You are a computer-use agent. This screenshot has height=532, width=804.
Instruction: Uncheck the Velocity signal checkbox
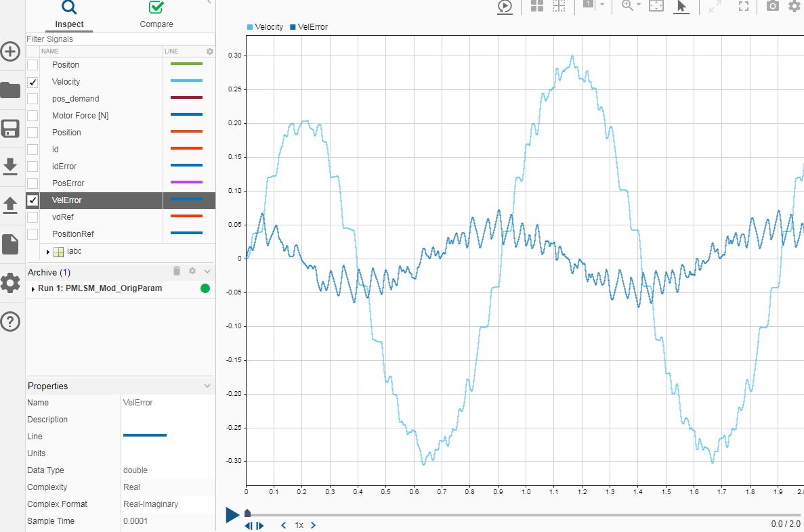pos(33,82)
